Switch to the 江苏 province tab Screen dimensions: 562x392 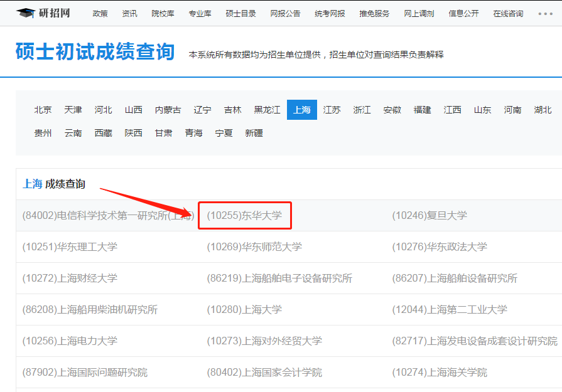click(332, 110)
